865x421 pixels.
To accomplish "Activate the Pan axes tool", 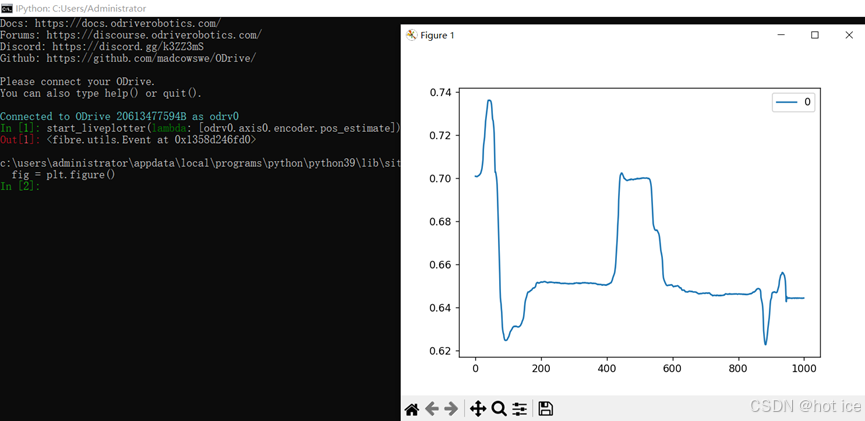I will point(478,409).
